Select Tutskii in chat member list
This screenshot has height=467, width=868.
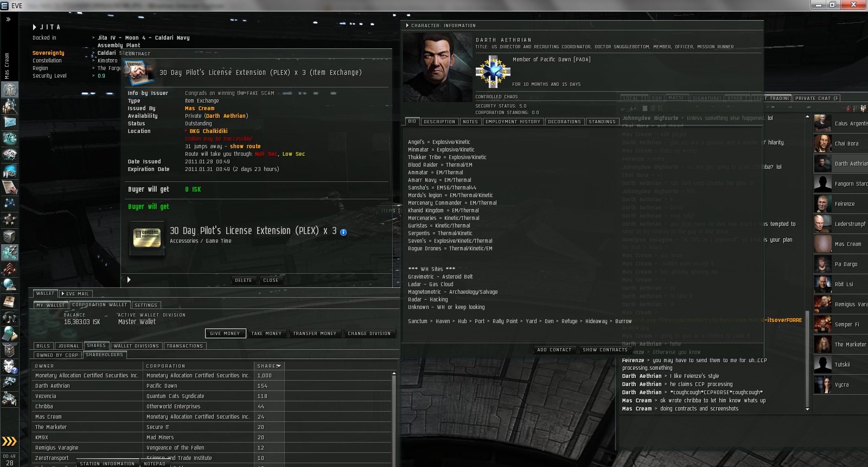(x=841, y=364)
